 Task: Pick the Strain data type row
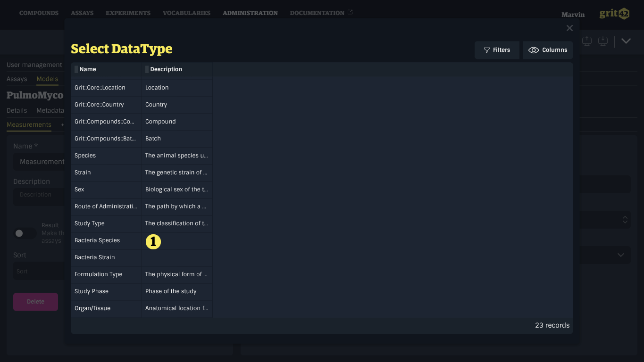142,173
